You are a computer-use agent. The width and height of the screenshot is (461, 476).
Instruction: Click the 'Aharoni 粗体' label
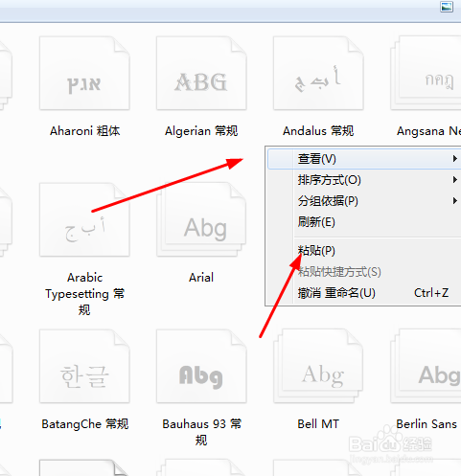click(x=85, y=131)
